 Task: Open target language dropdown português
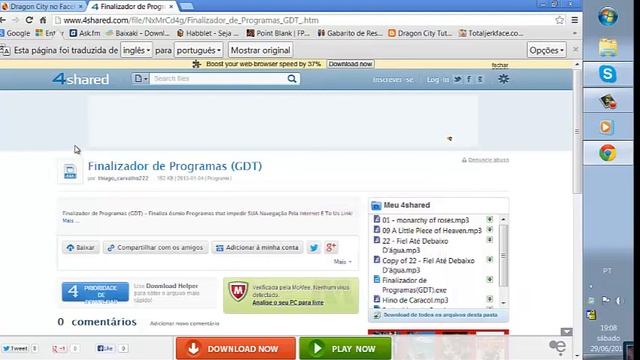click(199, 50)
